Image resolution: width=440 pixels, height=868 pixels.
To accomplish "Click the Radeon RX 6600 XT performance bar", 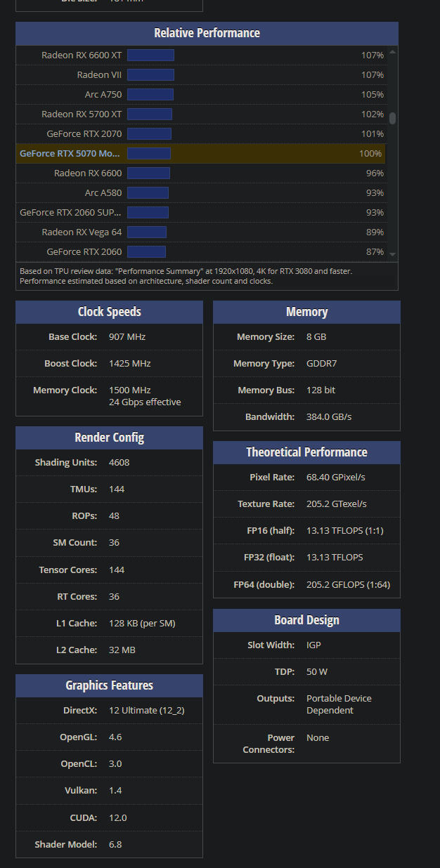I will (150, 55).
